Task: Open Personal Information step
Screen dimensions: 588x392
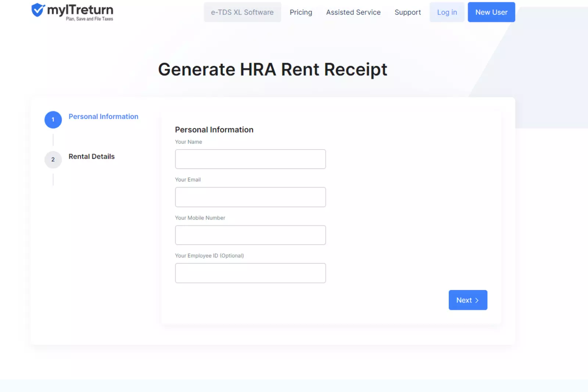Action: (x=103, y=117)
